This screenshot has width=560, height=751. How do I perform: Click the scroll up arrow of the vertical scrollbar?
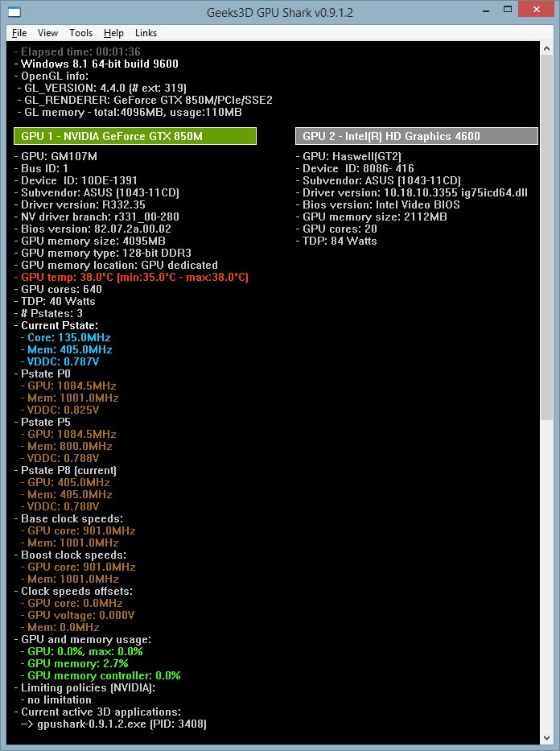point(547,48)
